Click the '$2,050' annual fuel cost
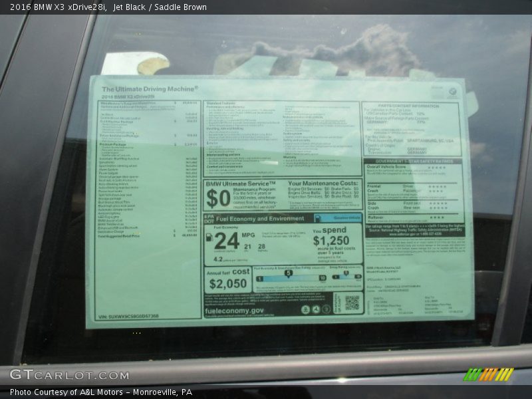The image size is (532, 399). pos(228,284)
